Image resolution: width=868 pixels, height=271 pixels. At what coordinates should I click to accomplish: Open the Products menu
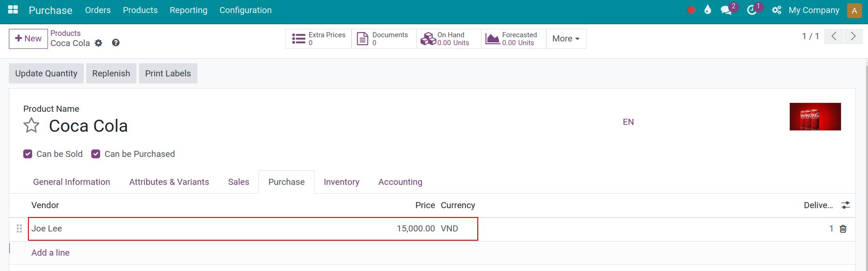point(140,10)
